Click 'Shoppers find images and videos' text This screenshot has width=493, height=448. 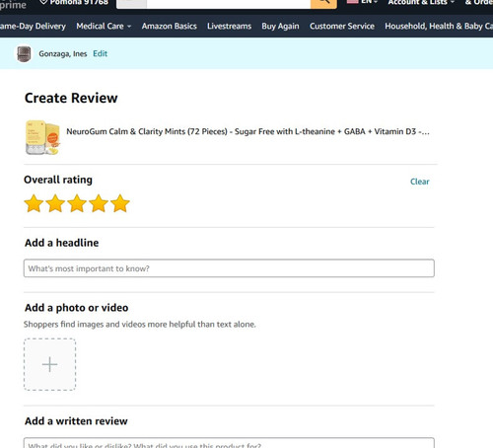click(x=140, y=325)
